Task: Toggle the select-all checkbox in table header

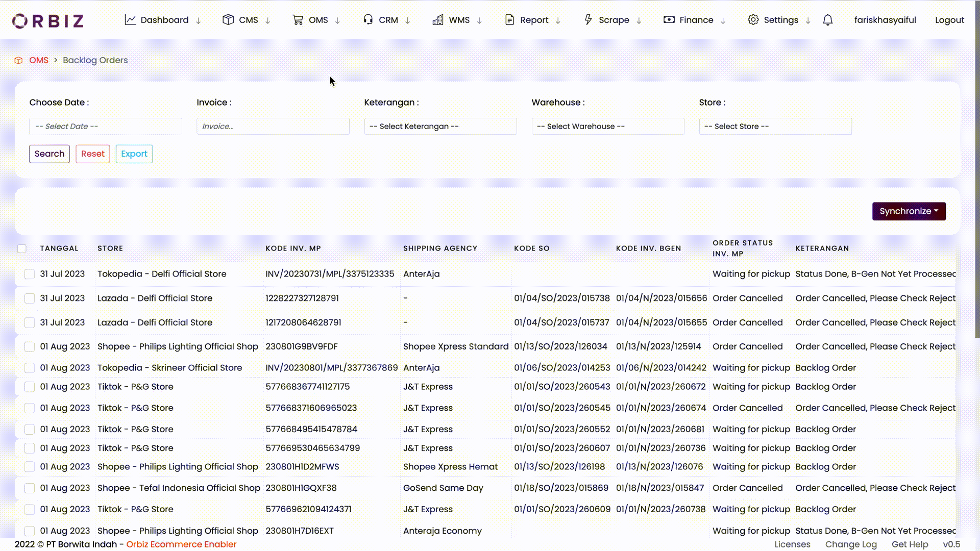Action: 22,248
